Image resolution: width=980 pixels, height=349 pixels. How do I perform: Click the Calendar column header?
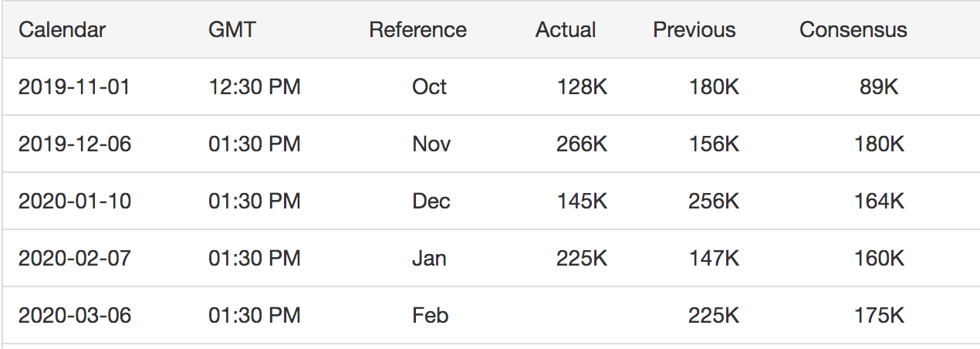click(x=63, y=30)
